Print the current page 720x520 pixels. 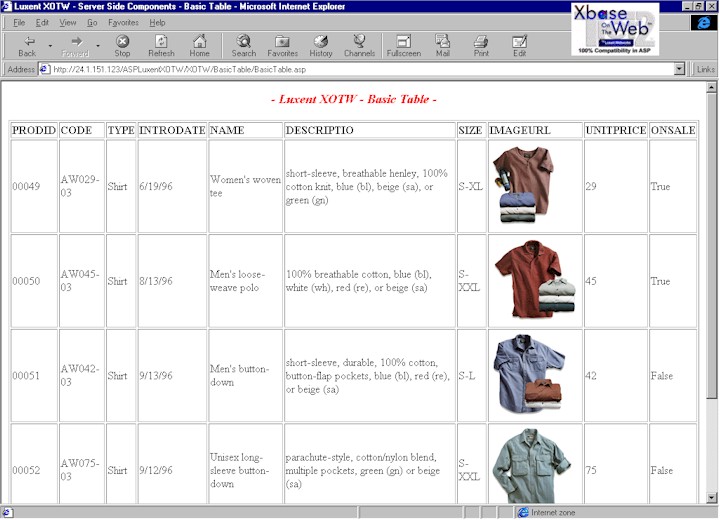pyautogui.click(x=481, y=46)
